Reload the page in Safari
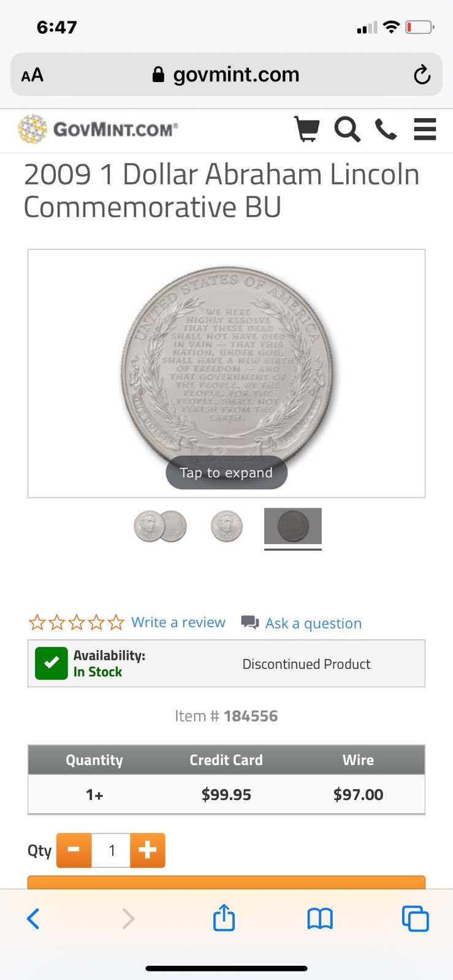453x980 pixels. [x=422, y=75]
